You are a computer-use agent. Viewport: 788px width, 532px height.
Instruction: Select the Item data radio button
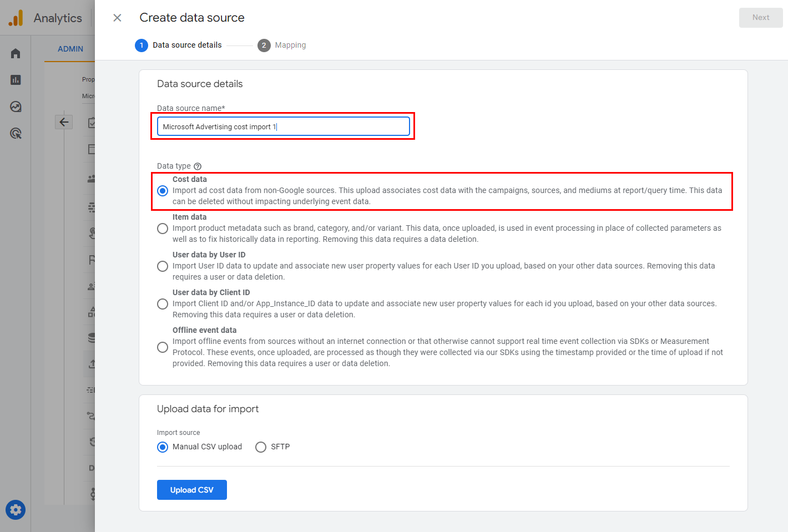point(163,229)
